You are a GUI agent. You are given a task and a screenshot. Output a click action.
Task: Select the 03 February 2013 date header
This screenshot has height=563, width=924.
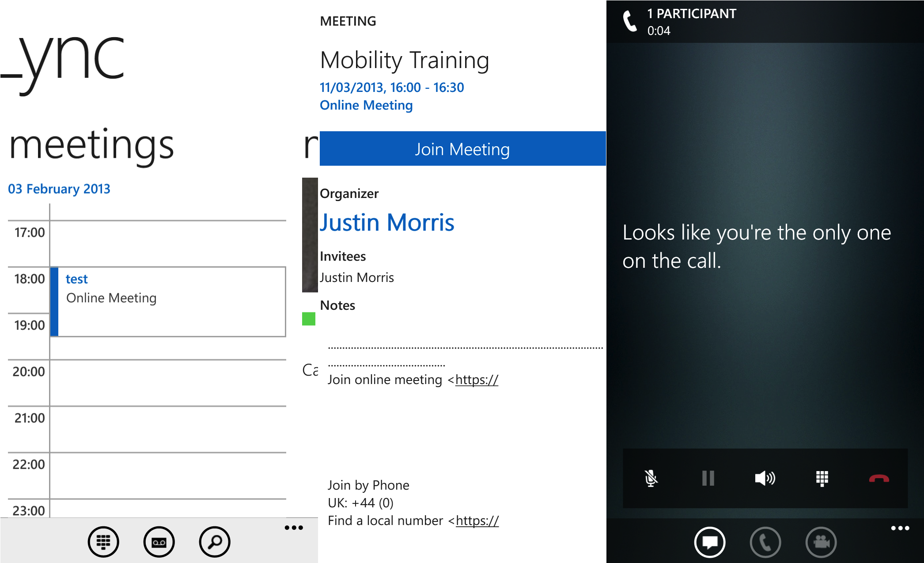pyautogui.click(x=59, y=189)
